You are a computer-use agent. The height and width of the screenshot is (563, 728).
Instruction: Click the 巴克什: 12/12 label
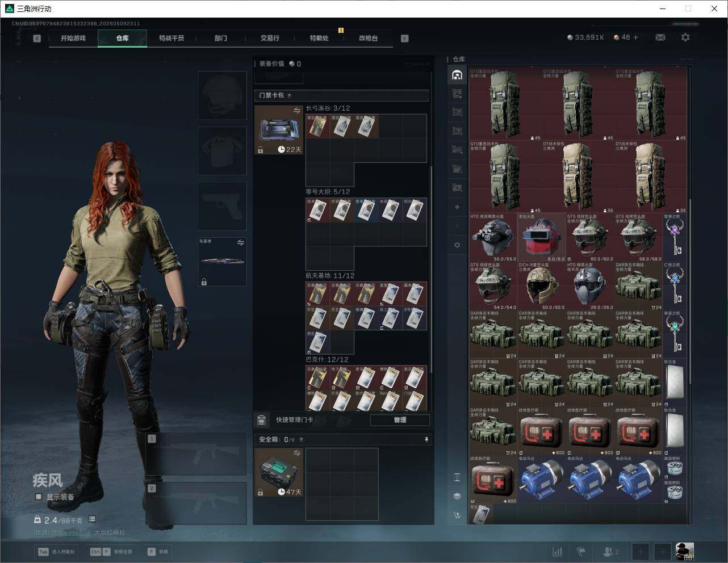click(327, 360)
